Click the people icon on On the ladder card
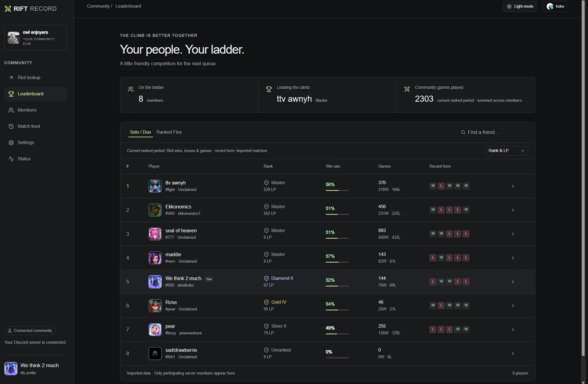This screenshot has height=384, width=588. click(x=130, y=89)
